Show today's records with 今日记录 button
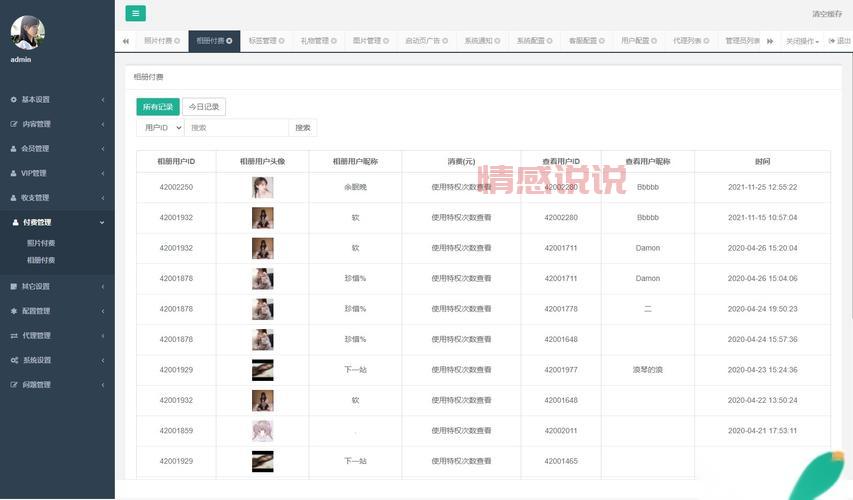Screen dimensions: 853x500 click(x=204, y=107)
